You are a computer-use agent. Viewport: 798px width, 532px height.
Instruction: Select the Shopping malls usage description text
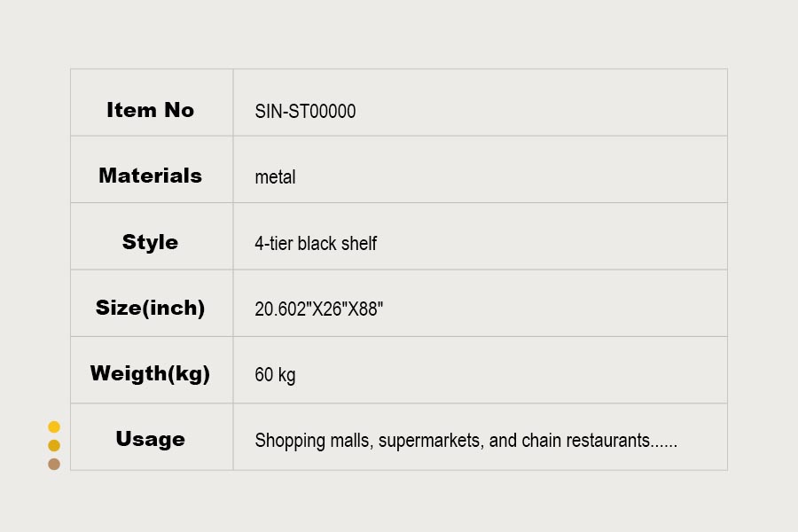click(x=465, y=441)
